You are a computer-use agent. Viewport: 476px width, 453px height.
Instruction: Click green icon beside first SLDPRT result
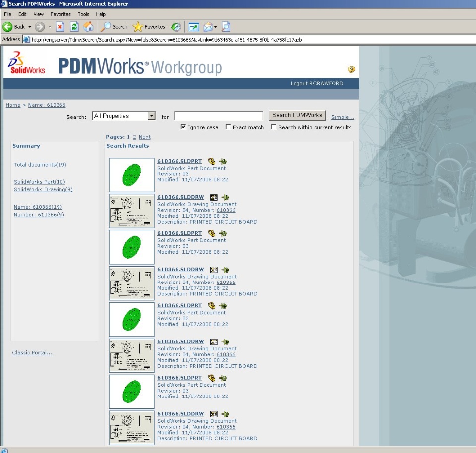(223, 161)
